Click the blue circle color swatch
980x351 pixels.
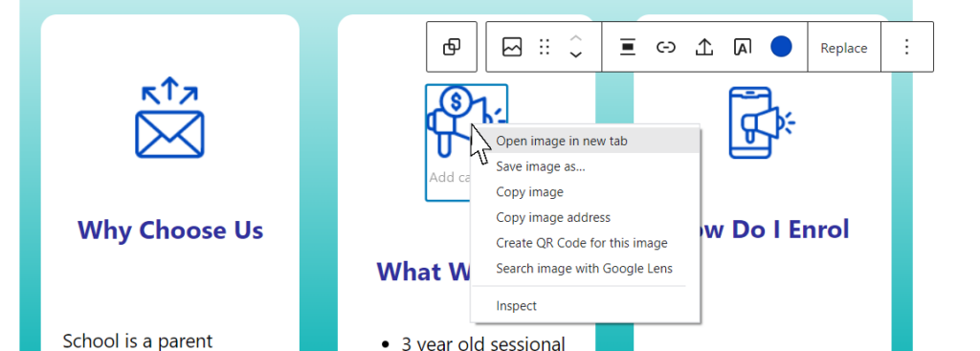(x=781, y=47)
